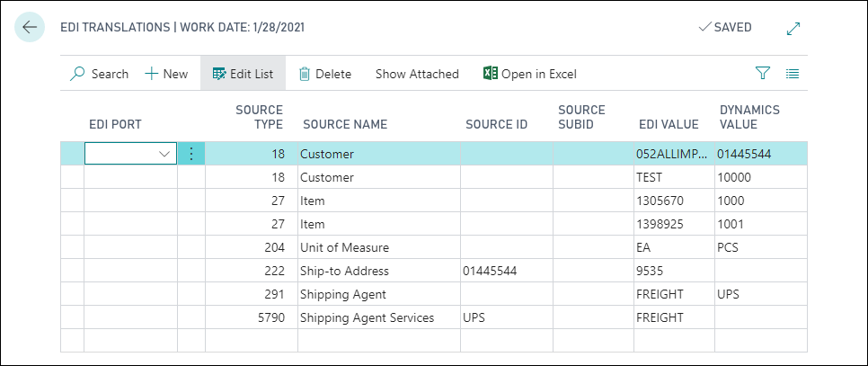Open the filter pane funnel icon
This screenshot has width=868, height=366.
click(x=763, y=74)
